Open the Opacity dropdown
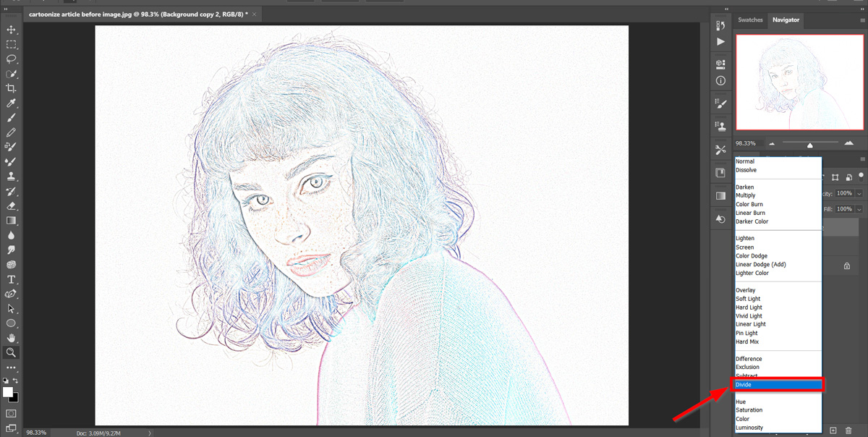The height and width of the screenshot is (437, 868). 859,193
